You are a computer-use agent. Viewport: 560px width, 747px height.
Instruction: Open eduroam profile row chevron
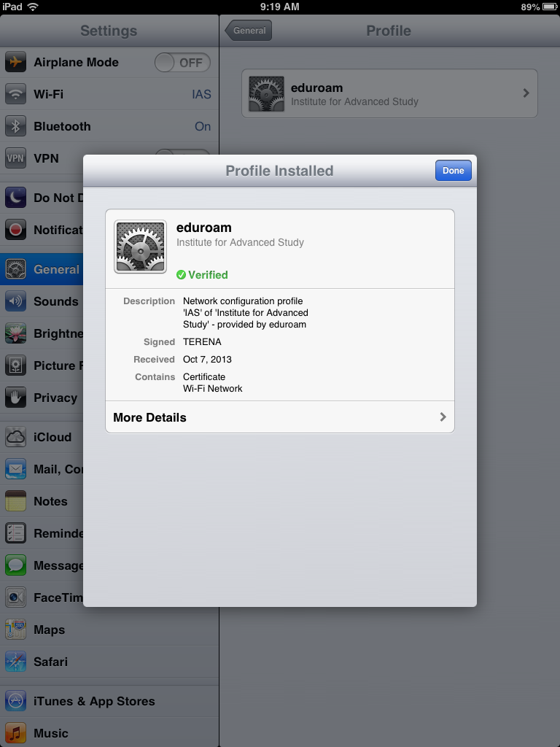point(526,93)
